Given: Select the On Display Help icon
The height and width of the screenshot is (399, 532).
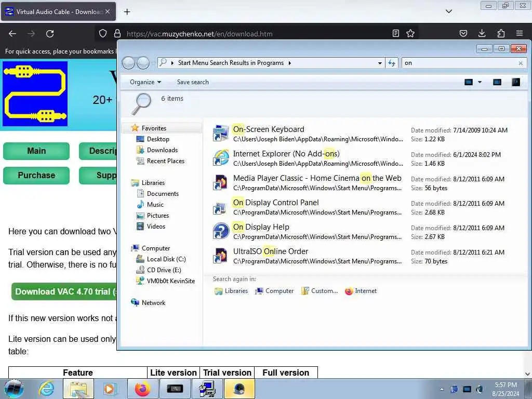Looking at the screenshot, I should coord(221,231).
